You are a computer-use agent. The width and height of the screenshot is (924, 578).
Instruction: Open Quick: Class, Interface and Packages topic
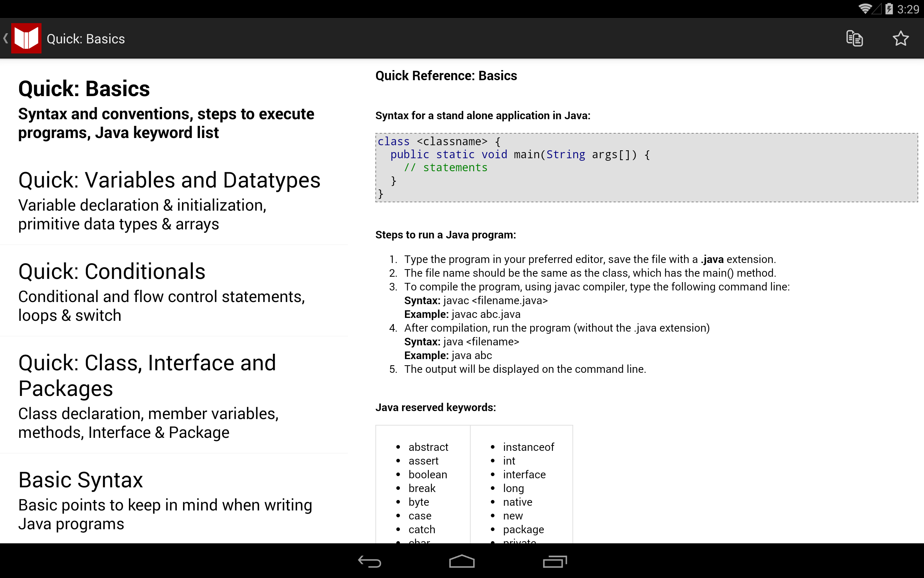point(174,395)
